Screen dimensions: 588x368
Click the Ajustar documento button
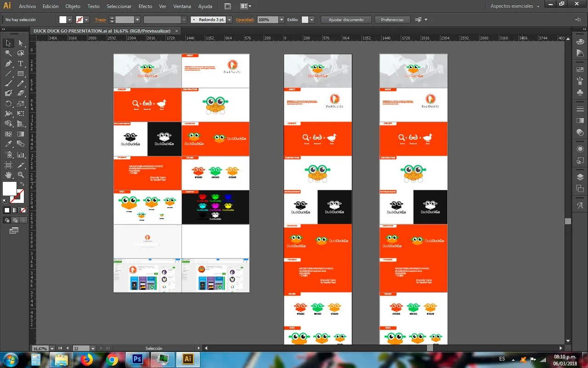click(x=346, y=20)
